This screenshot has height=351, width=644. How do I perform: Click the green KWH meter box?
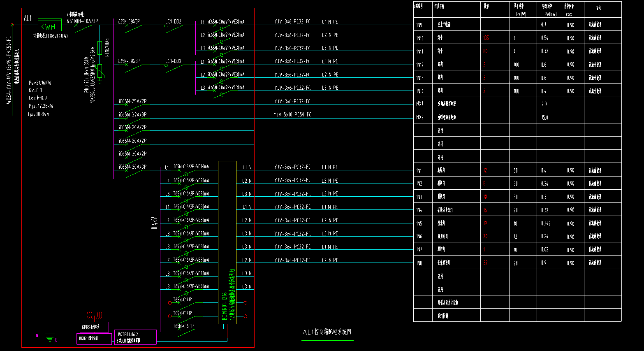(49, 25)
